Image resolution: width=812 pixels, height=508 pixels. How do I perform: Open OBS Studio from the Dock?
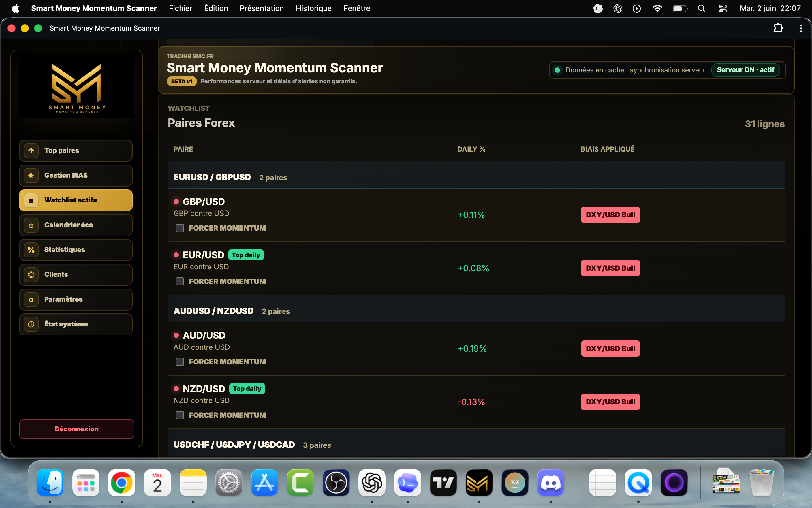[x=336, y=482]
